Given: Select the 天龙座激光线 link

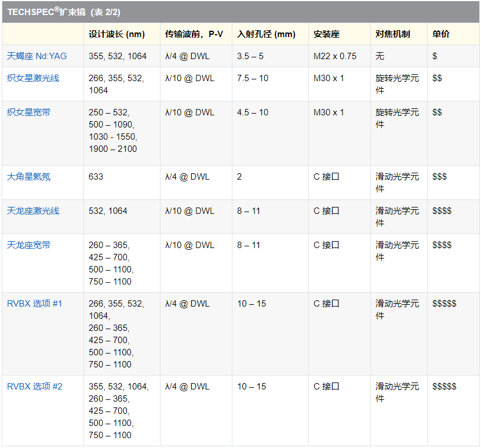Looking at the screenshot, I should (33, 210).
